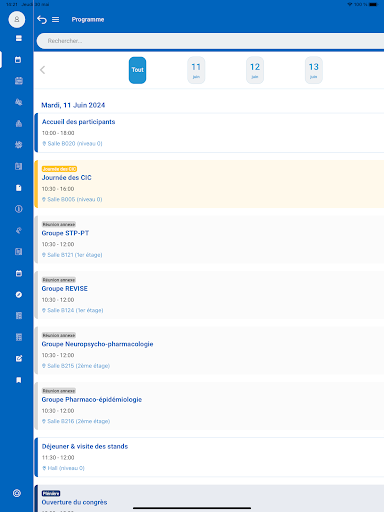Open Groupe Neuropsycho-pharmacologie session

tap(209, 350)
